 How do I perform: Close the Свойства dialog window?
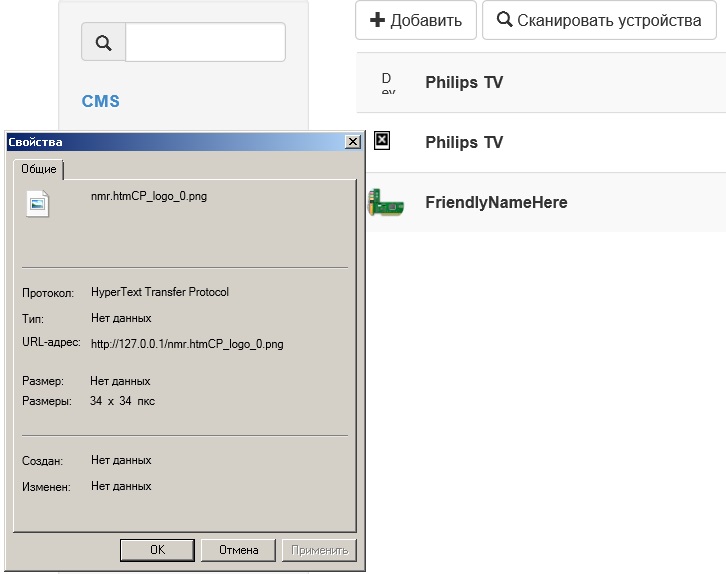(x=352, y=142)
